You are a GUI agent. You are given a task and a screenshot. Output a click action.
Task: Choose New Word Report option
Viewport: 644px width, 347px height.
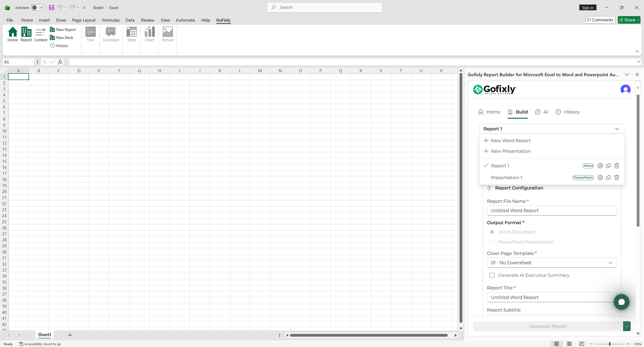click(x=552, y=141)
